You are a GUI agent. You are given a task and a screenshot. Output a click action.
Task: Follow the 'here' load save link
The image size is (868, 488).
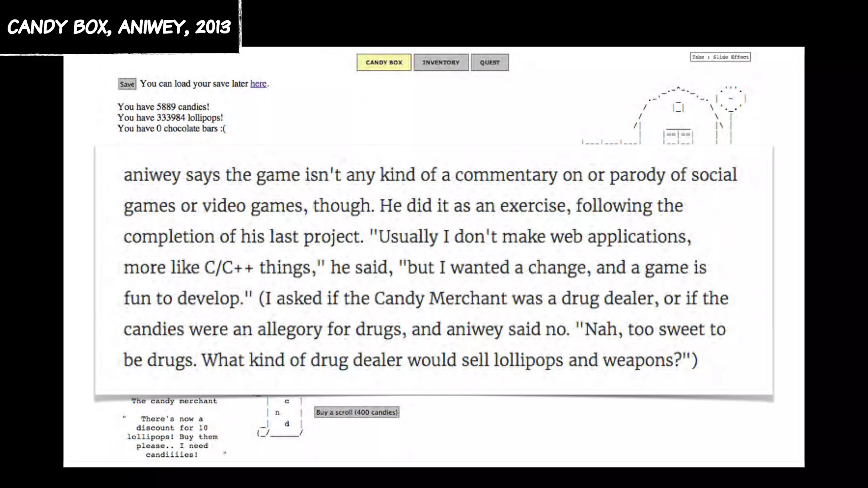click(258, 83)
